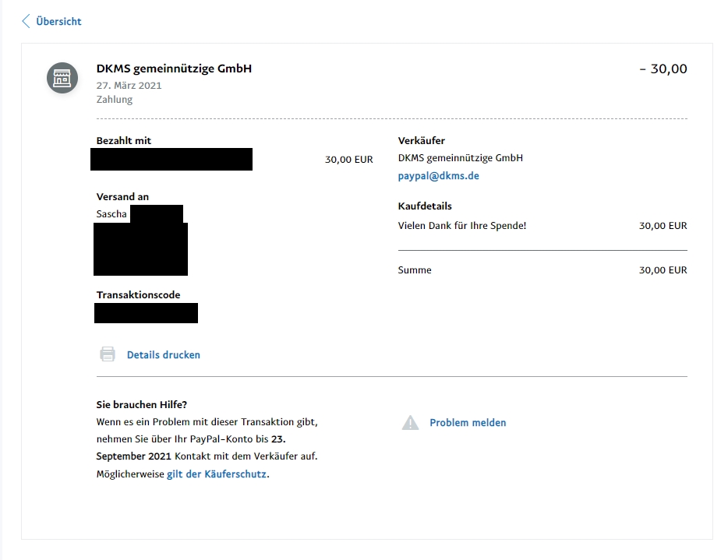Screen dimensions: 728x560
Task: Click the printer icon
Action: [108, 354]
